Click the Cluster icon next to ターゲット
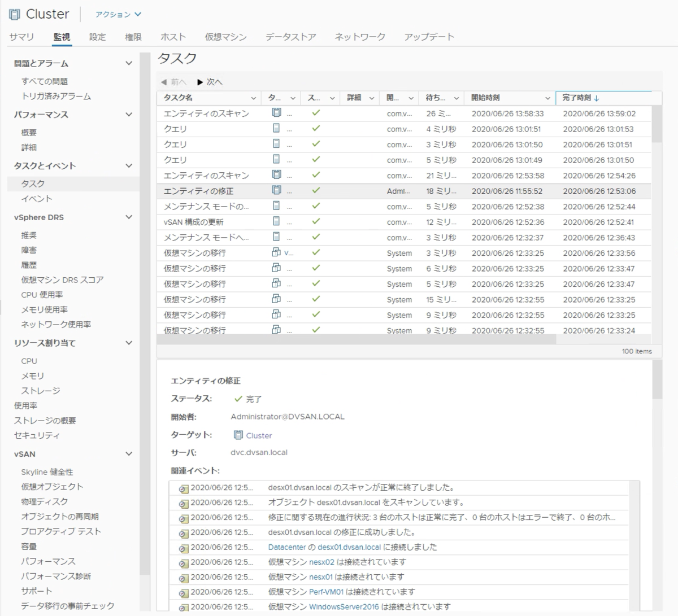 [238, 435]
